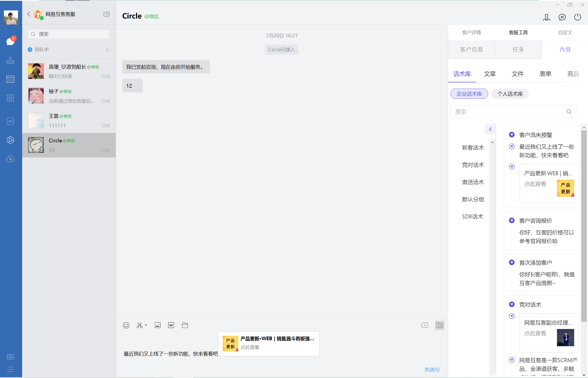588x378 pixels.
Task: Open the cloud phone sidebar icon
Action: click(10, 159)
